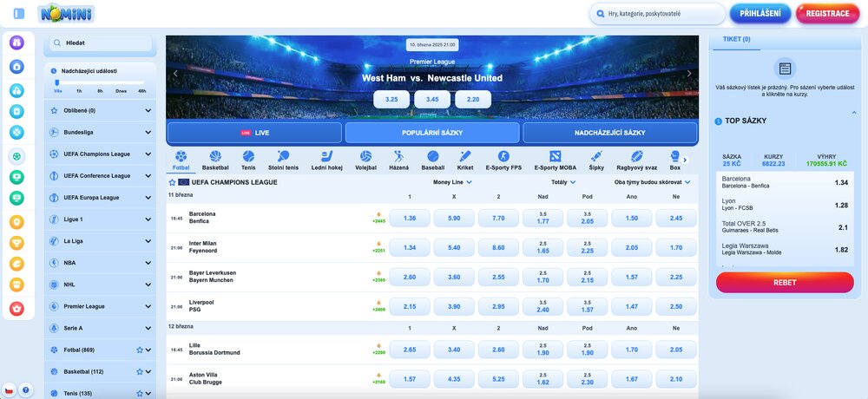Choose the Lední hokej sport icon

click(327, 157)
